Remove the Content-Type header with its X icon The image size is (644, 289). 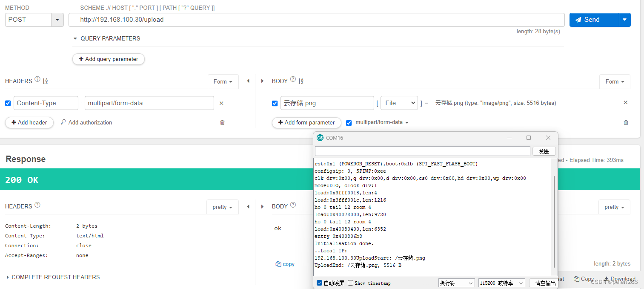pyautogui.click(x=221, y=103)
